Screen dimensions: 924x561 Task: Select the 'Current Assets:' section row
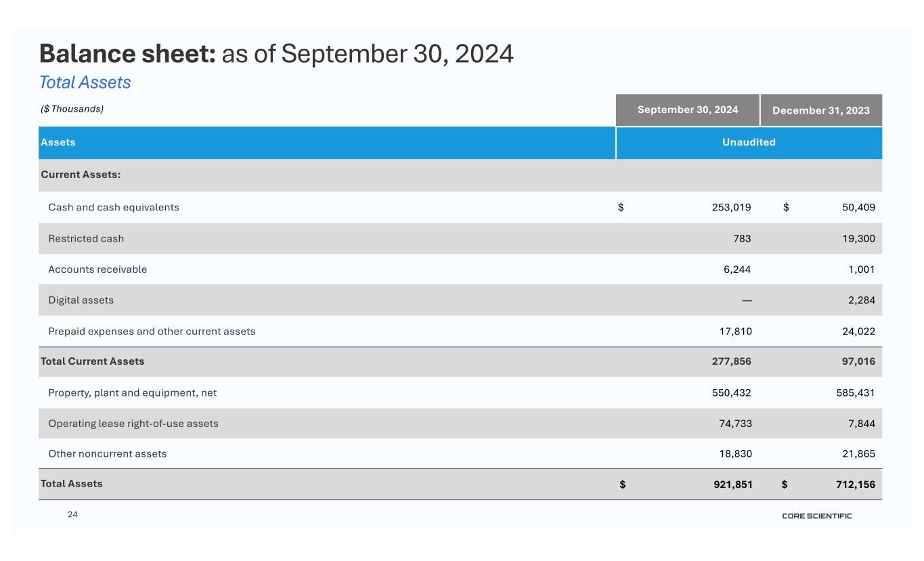point(81,175)
